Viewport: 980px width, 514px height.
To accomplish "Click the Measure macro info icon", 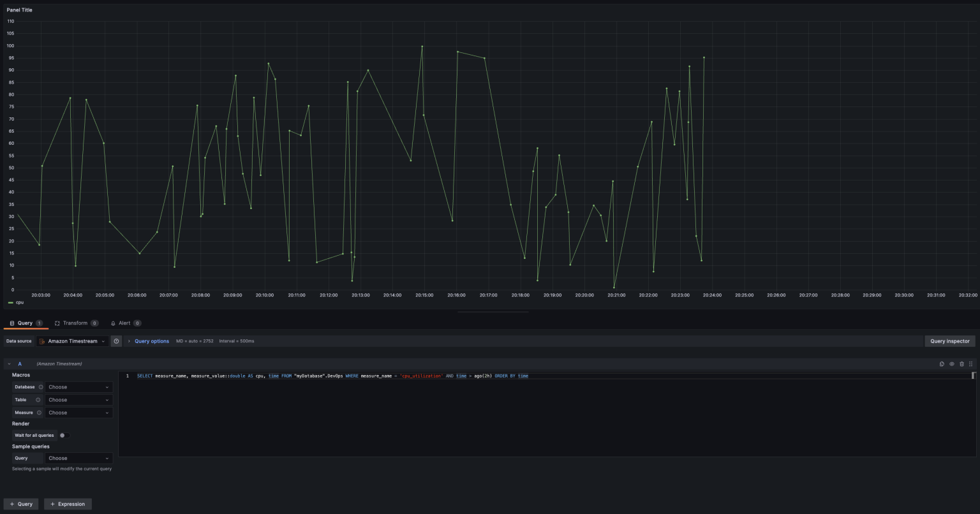I will (38, 413).
